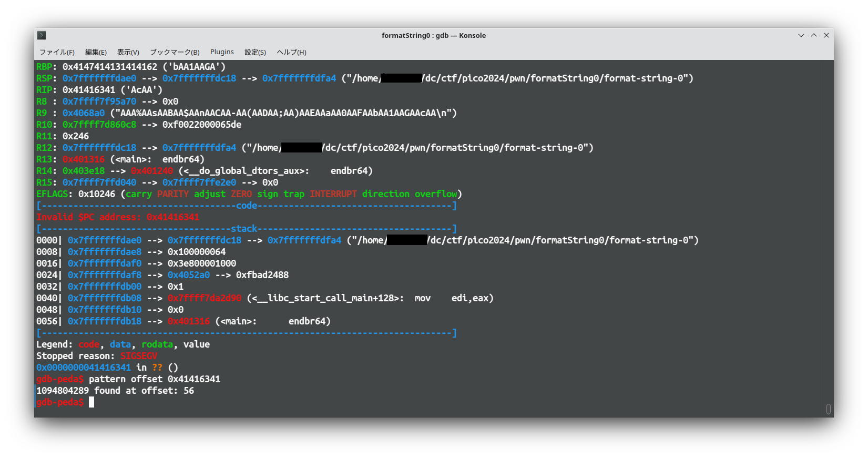The image size is (868, 458).
Task: Minimize the Konsole window
Action: [801, 35]
